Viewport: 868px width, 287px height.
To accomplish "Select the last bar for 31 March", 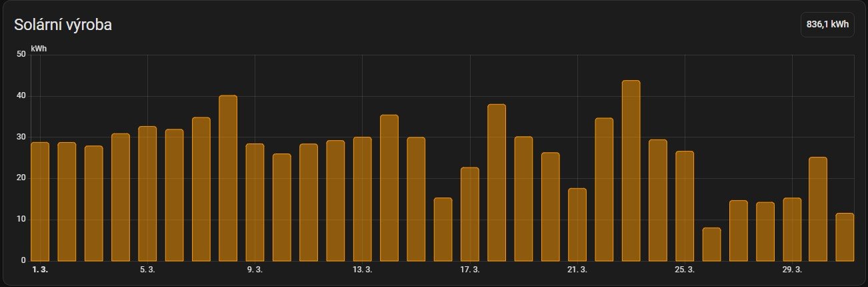I will 845,237.
